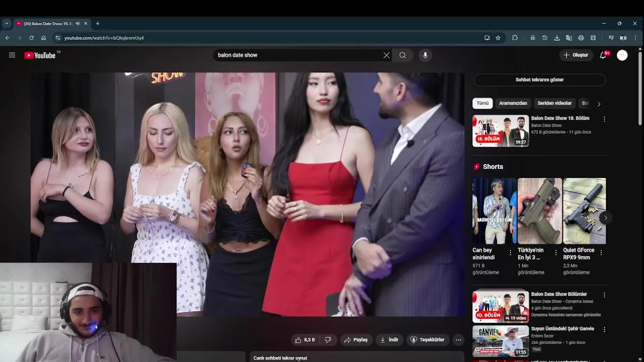644x362 pixels.
Task: Like the video with 8,3 B button
Action: point(305,340)
